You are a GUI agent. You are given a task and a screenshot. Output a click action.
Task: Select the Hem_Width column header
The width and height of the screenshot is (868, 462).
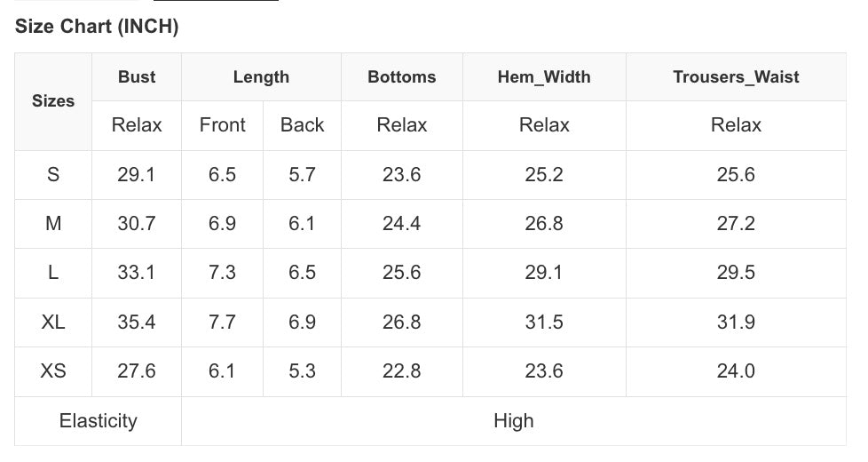544,77
